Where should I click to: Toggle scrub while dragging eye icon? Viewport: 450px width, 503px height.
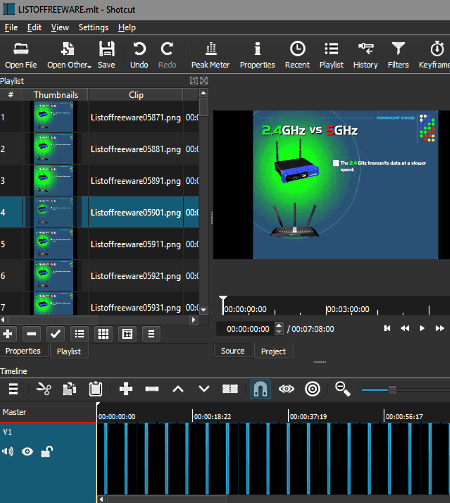pyautogui.click(x=286, y=389)
